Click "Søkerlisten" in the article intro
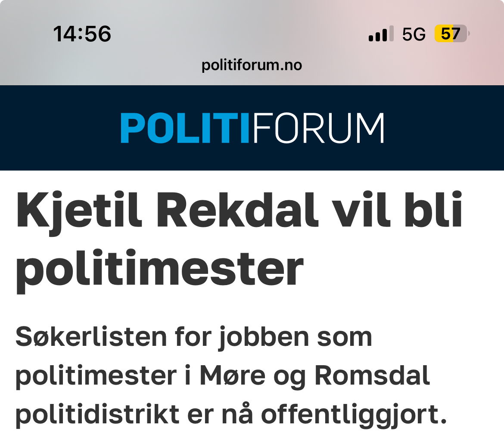Screen dimensions: 504x438 coord(90,337)
